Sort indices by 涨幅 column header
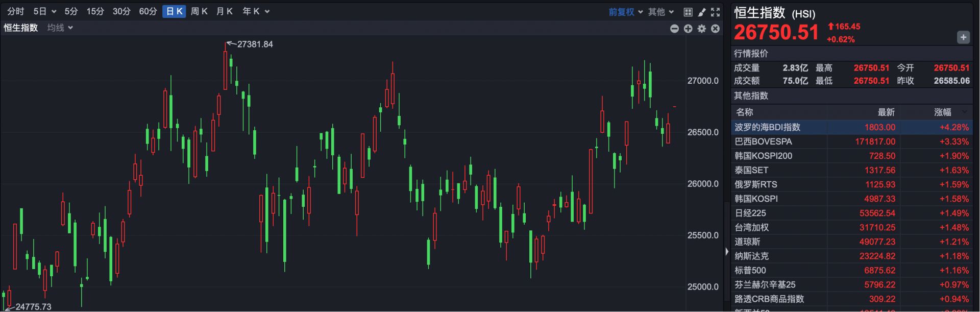This screenshot has height=312, width=980. pos(943,112)
